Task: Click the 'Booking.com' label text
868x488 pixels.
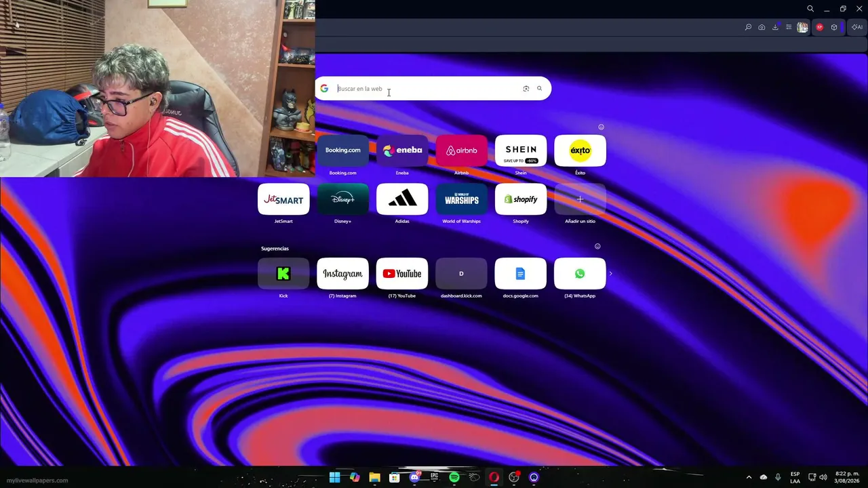Action: click(x=342, y=173)
